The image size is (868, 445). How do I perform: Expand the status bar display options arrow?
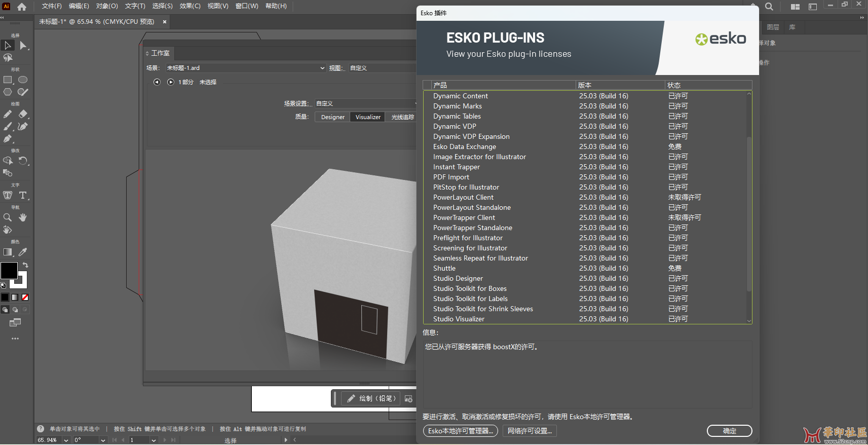pyautogui.click(x=286, y=440)
